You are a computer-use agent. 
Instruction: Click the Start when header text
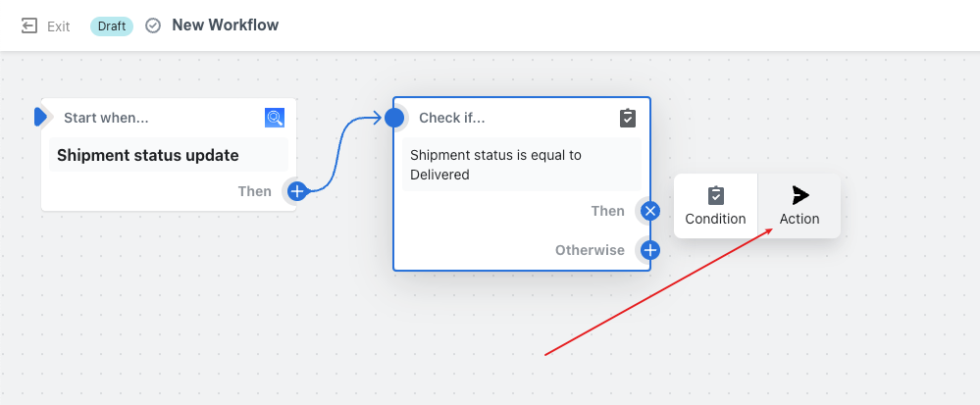point(106,118)
